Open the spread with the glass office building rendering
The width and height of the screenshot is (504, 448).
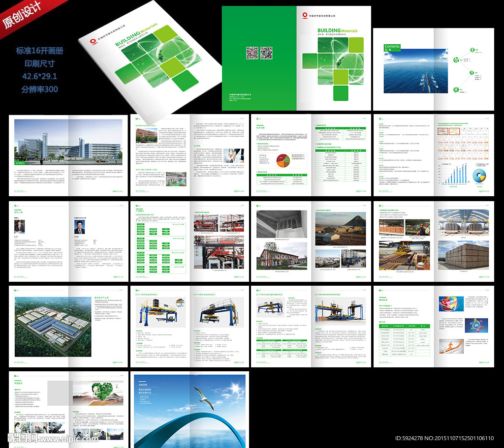point(68,155)
